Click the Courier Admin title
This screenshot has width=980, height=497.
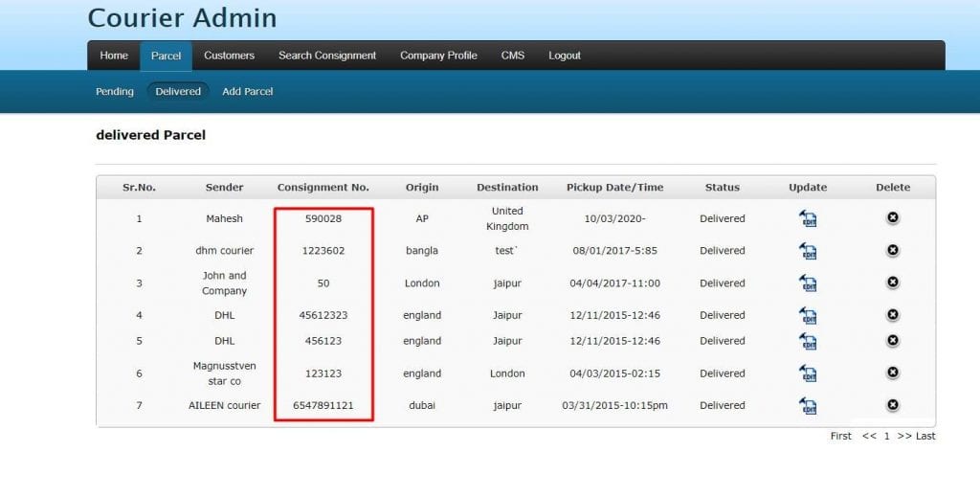pos(182,17)
